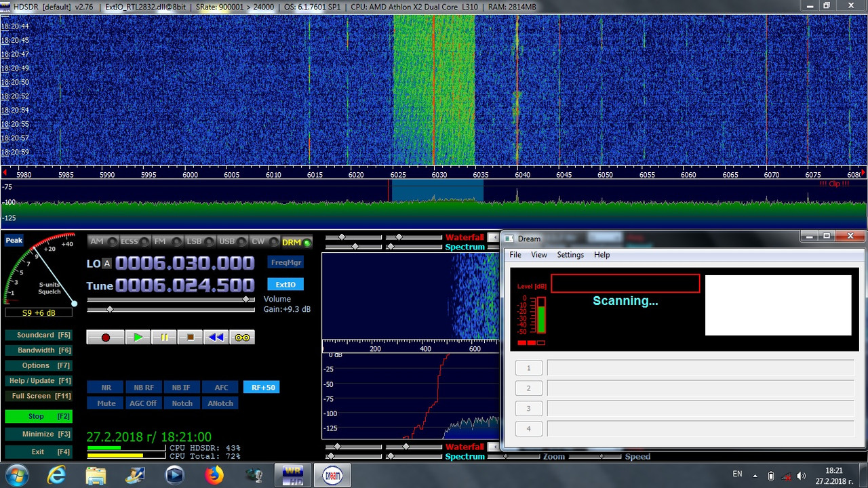Click the Gain slider track below Volume slider
This screenshot has width=868, height=488.
click(172, 310)
